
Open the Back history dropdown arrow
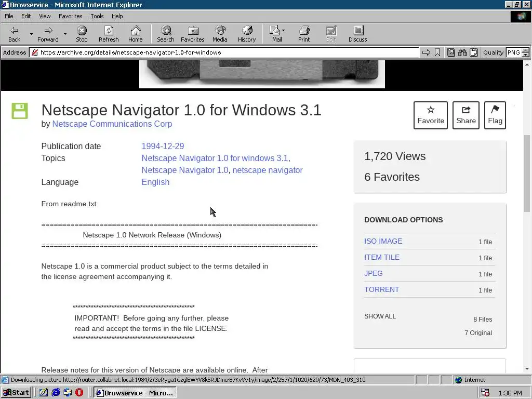(x=31, y=34)
